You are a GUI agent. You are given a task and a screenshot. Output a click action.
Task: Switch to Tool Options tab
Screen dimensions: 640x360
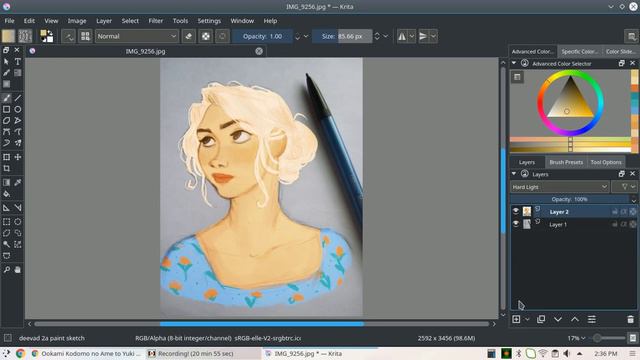click(x=606, y=162)
